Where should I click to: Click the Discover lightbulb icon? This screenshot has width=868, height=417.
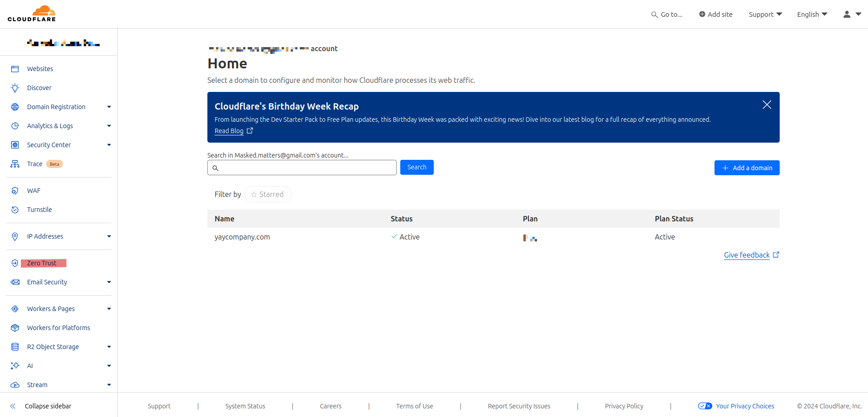click(x=15, y=88)
